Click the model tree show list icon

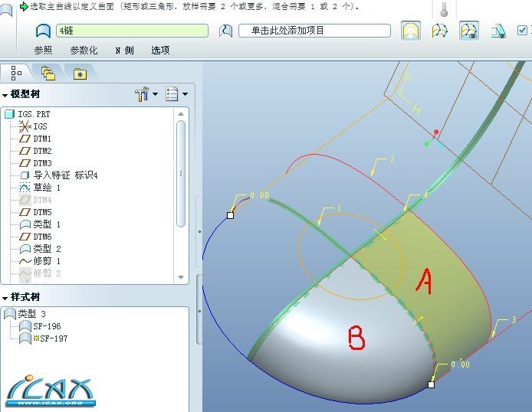pyautogui.click(x=172, y=94)
